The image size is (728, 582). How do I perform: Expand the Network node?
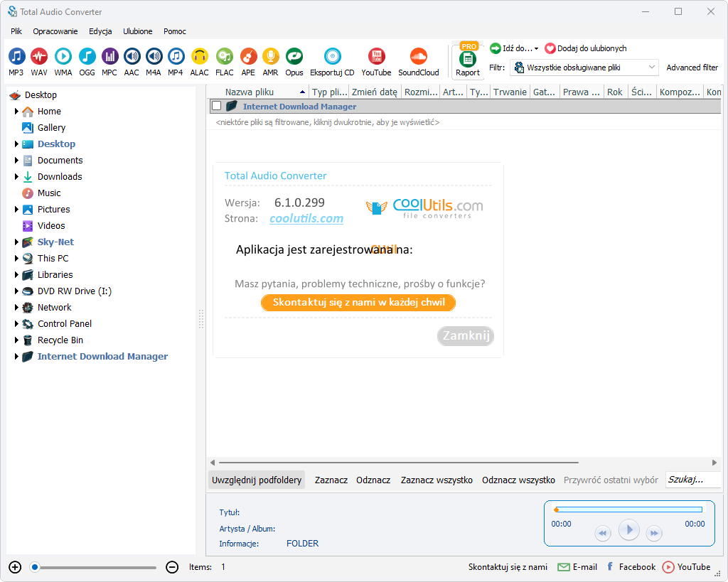tap(16, 307)
